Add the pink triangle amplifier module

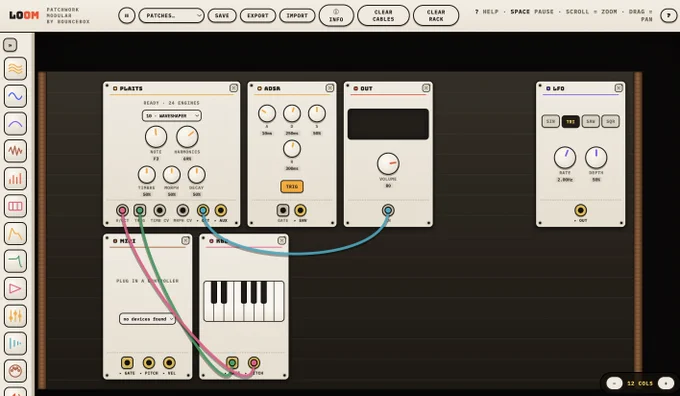[15, 288]
